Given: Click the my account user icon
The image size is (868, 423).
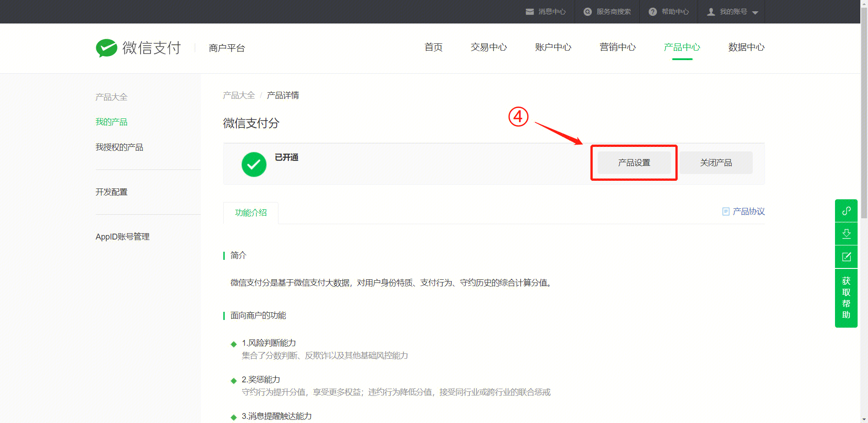Looking at the screenshot, I should (711, 12).
